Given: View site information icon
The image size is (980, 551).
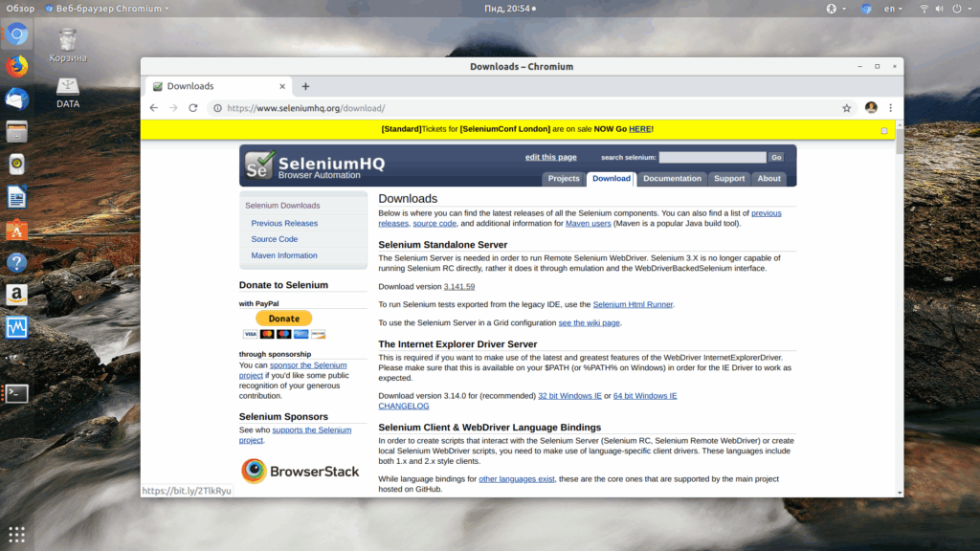Looking at the screenshot, I should point(217,108).
